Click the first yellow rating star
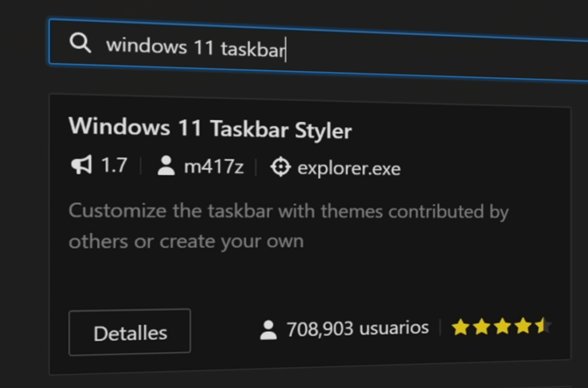The width and height of the screenshot is (588, 388). [x=460, y=327]
